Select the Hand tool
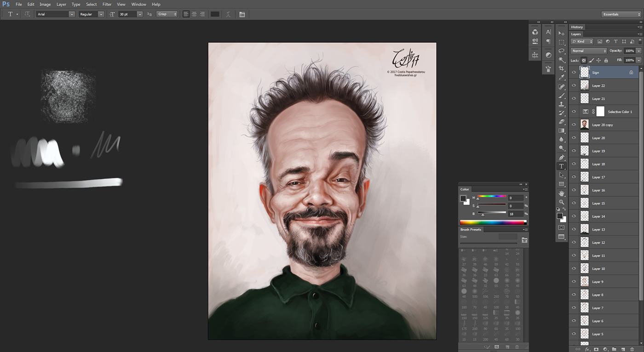The width and height of the screenshot is (644, 352). coord(561,193)
